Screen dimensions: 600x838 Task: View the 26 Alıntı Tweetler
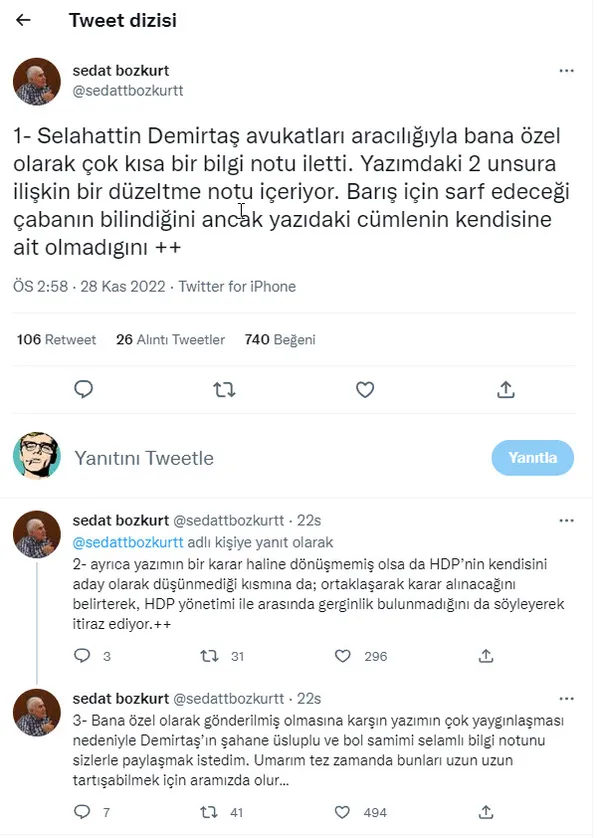tap(170, 339)
